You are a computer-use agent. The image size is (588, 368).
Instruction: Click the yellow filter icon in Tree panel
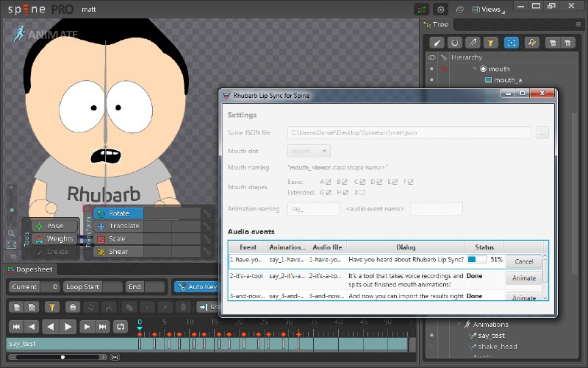pos(490,43)
